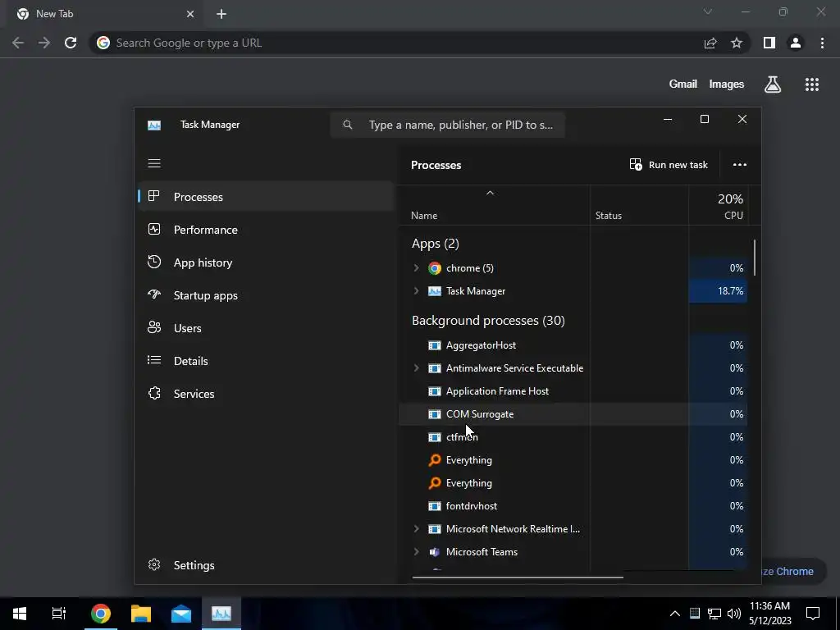Click the Users people icon

[x=153, y=327]
